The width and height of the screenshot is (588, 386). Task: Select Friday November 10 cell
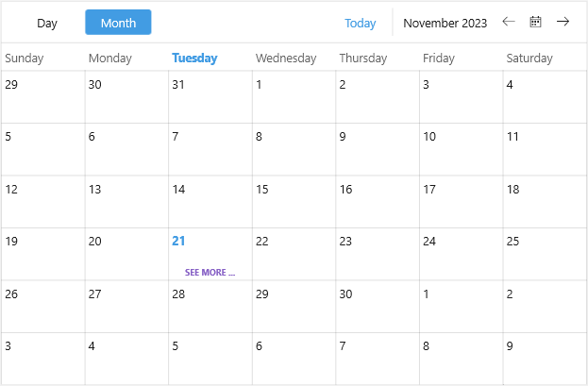click(461, 149)
